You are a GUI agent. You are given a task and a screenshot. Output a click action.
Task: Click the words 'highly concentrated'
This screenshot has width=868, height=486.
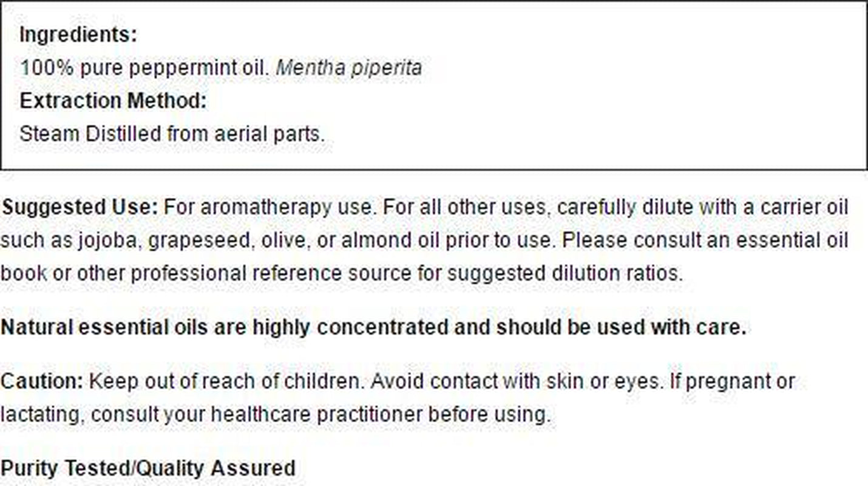pos(349,327)
